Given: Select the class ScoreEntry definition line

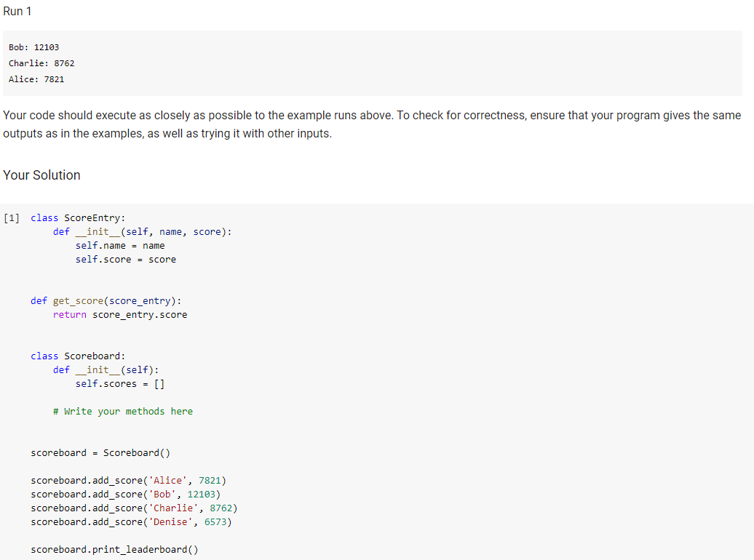Looking at the screenshot, I should pos(77,217).
